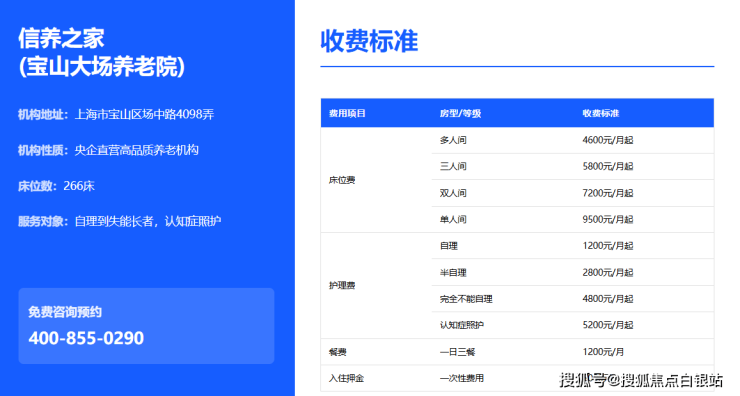Click the phone number 400-855-0290
Screen dimensions: 740x396
tap(86, 338)
